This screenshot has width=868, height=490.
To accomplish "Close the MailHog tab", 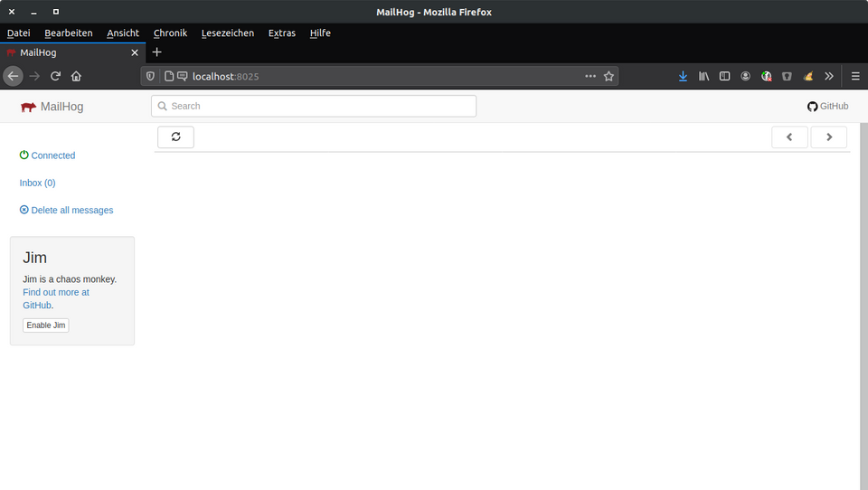I will point(135,52).
